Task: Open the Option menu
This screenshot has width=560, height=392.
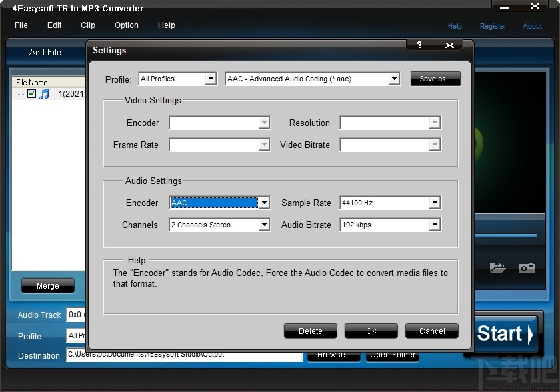Action: [x=126, y=25]
